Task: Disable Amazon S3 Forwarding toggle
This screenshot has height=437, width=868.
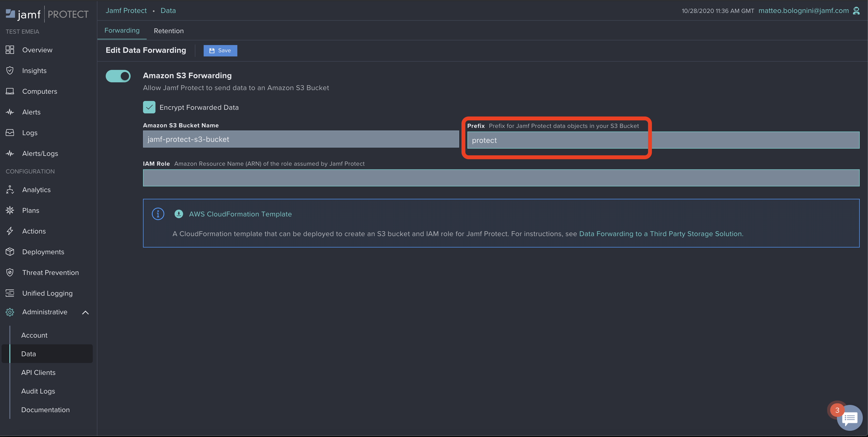Action: click(118, 76)
